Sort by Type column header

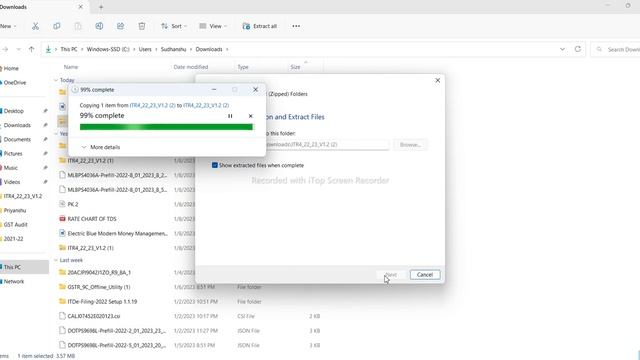243,67
